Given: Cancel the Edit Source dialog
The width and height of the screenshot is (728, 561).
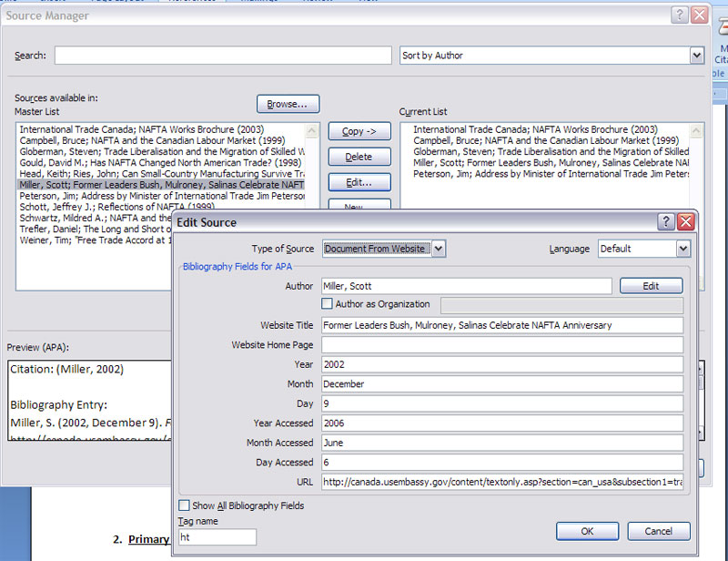Looking at the screenshot, I should tap(658, 531).
